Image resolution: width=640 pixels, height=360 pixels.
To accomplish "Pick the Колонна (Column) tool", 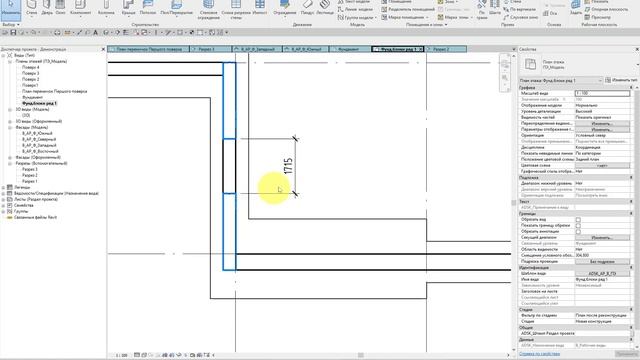I will [106, 8].
